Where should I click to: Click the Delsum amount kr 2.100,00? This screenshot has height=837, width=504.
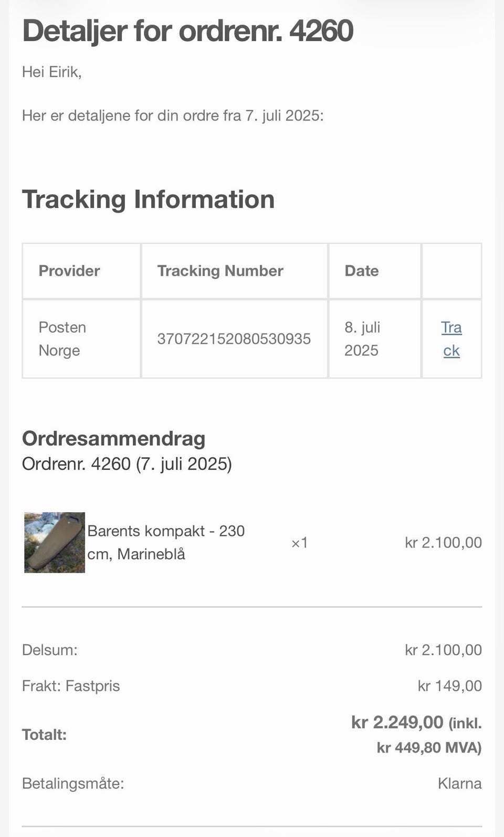point(443,650)
